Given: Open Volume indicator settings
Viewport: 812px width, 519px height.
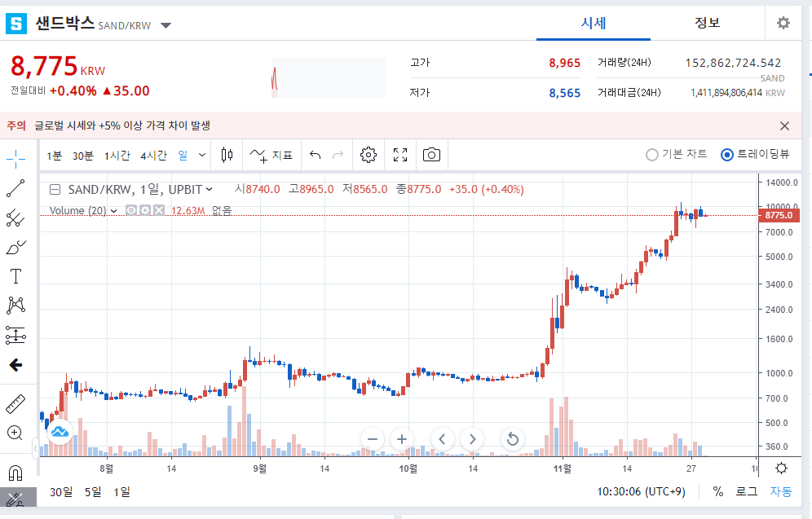Looking at the screenshot, I should [x=145, y=210].
